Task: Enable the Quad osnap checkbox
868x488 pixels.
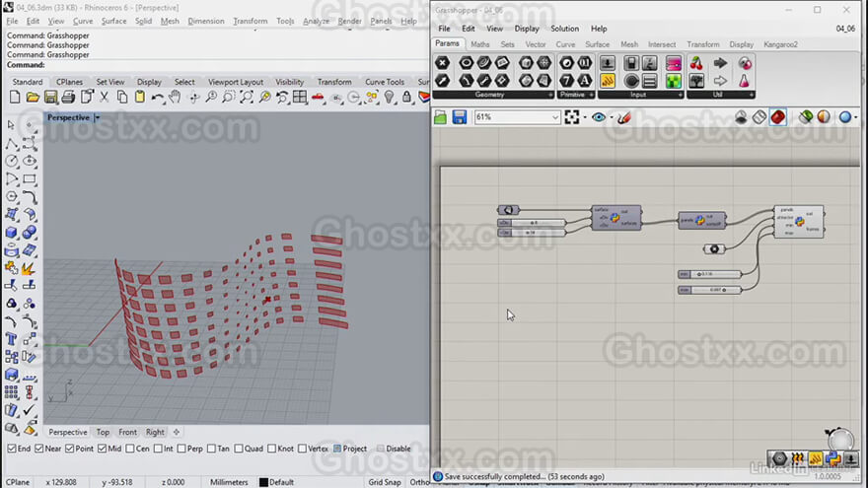Action: pyautogui.click(x=239, y=449)
